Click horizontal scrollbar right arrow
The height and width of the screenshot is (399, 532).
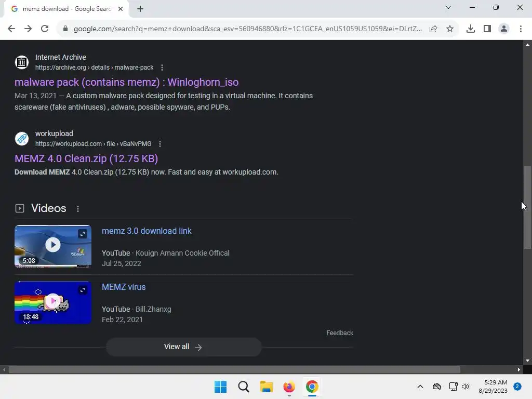pyautogui.click(x=519, y=369)
